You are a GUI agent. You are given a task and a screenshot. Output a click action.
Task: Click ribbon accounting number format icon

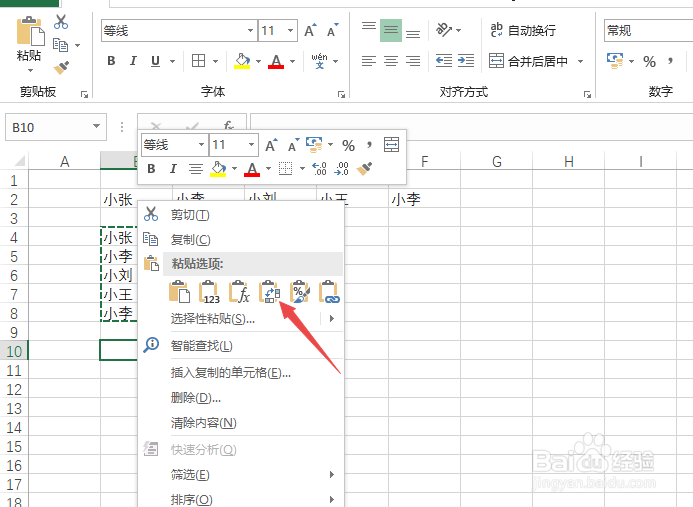point(615,61)
